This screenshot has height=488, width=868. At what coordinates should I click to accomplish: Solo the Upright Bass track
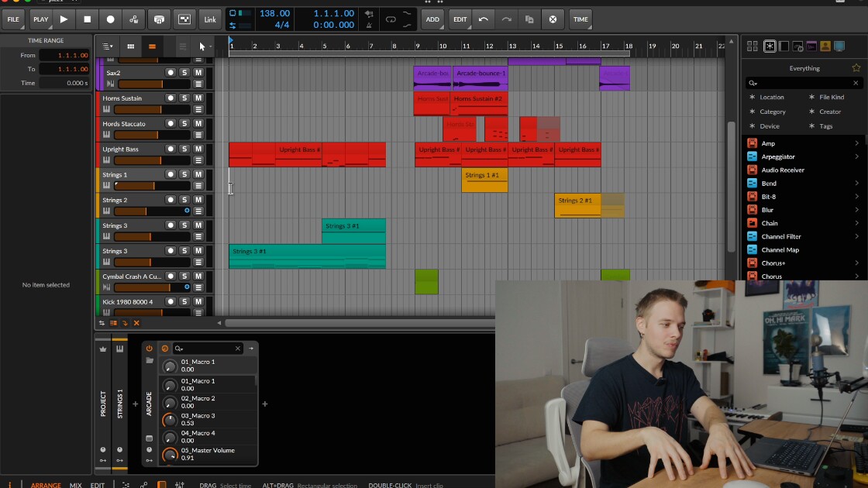[184, 149]
